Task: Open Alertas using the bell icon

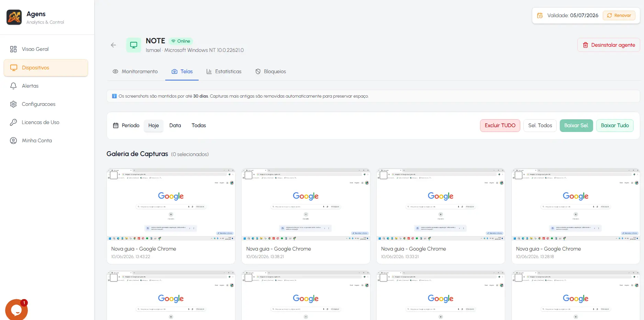Action: [x=13, y=86]
